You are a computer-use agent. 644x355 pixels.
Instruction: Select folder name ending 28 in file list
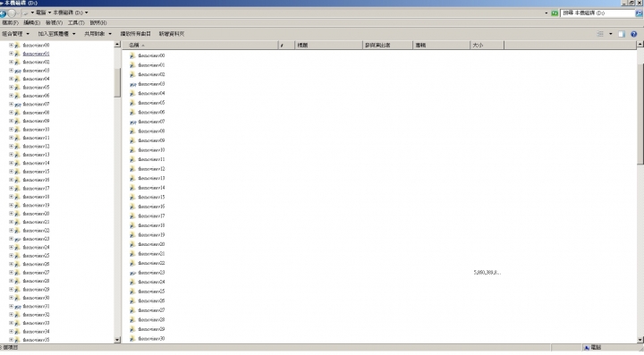[x=151, y=320]
